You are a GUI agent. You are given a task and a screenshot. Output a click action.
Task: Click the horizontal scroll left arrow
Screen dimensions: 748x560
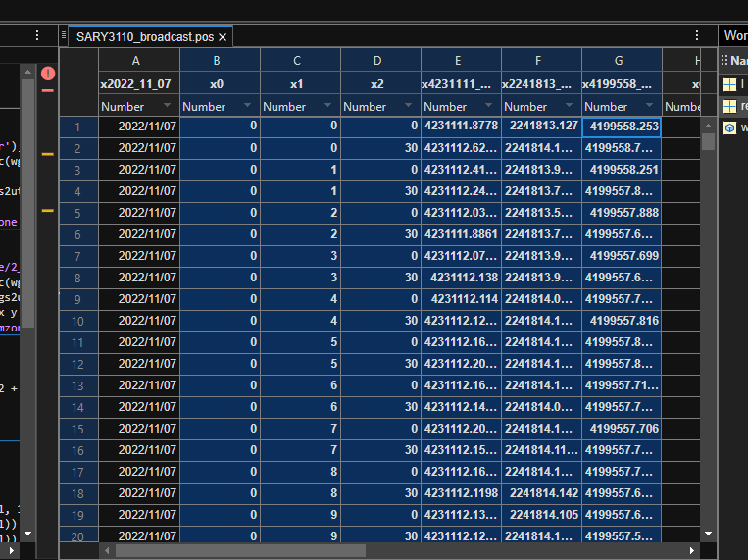click(x=107, y=551)
